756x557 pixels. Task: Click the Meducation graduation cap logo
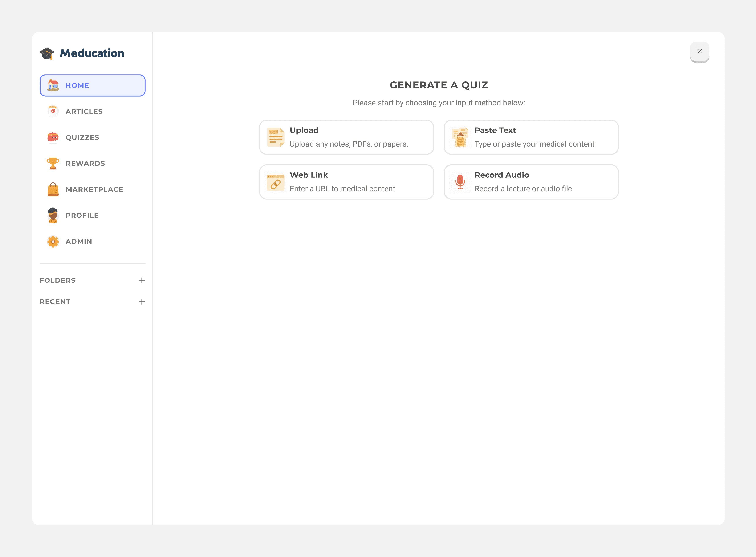click(47, 53)
